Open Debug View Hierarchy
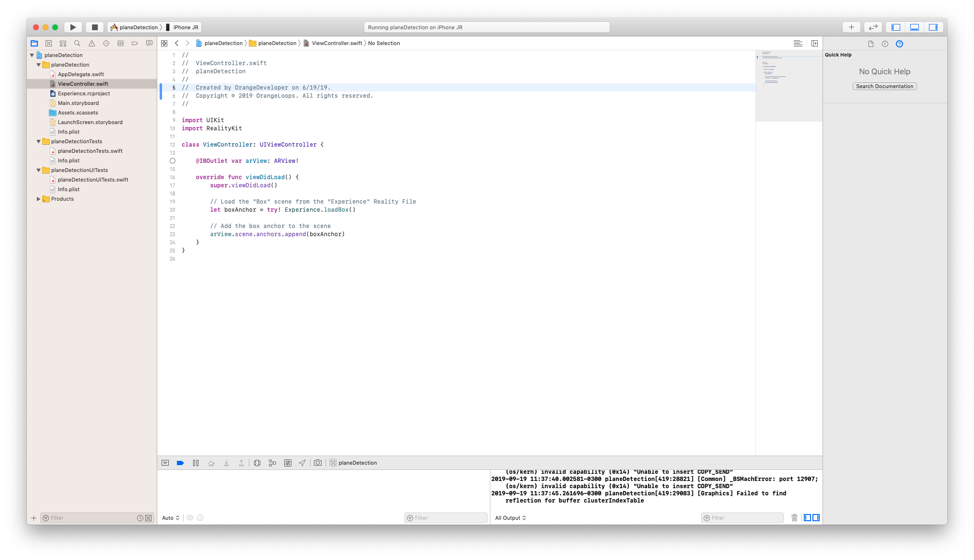Screen dimensions: 974x560 (257, 463)
